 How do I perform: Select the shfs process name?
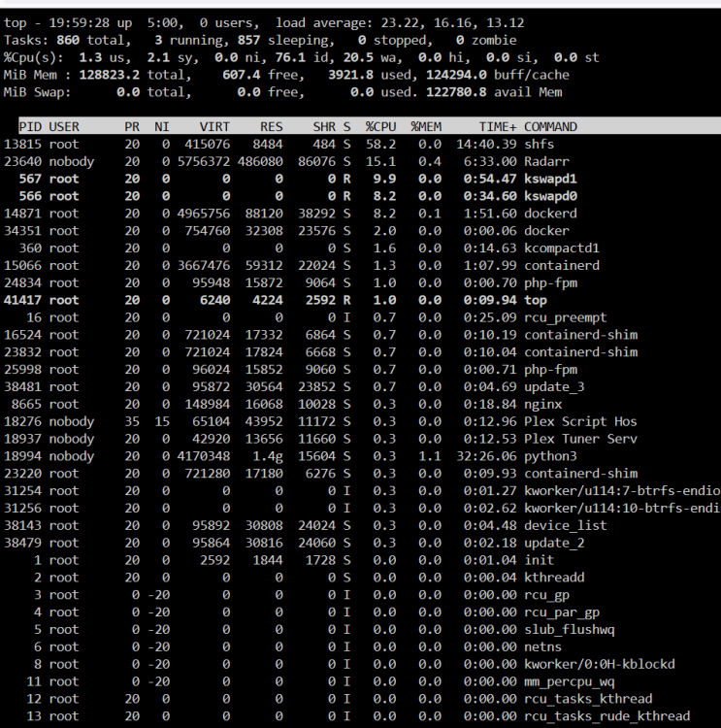(539, 144)
